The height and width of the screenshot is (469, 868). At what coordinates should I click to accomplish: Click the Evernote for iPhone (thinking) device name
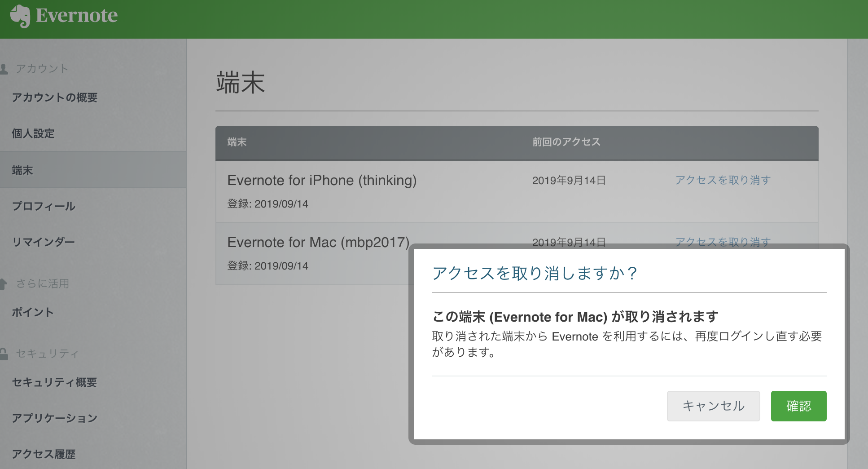point(322,180)
